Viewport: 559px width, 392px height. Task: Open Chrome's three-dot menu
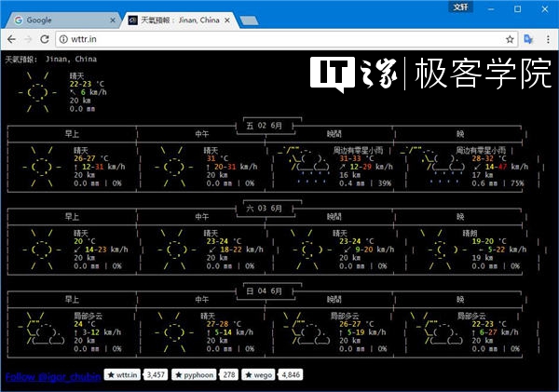coord(548,39)
